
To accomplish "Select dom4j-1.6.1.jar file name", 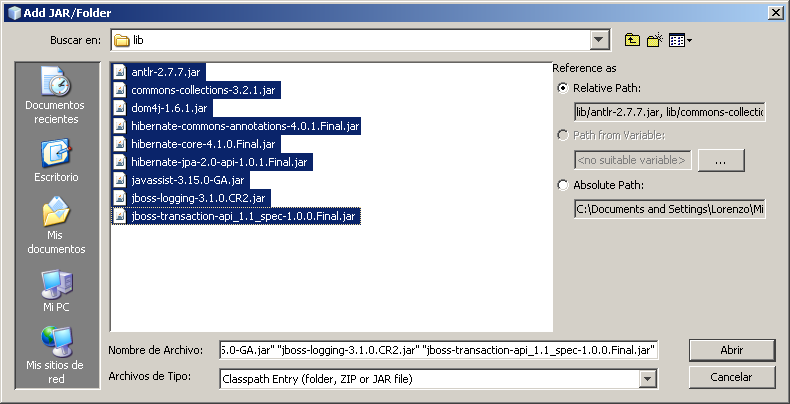I will coord(169,108).
